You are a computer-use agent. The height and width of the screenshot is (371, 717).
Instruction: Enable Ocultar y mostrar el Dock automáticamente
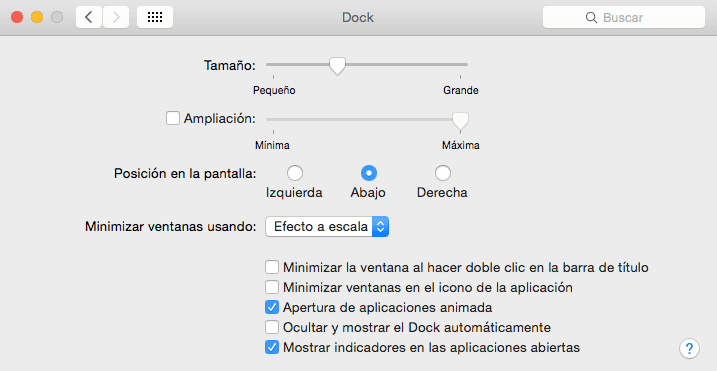click(272, 327)
